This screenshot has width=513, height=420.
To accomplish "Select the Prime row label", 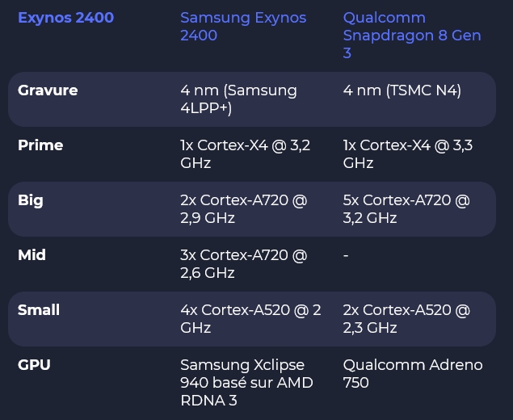I will 40,145.
